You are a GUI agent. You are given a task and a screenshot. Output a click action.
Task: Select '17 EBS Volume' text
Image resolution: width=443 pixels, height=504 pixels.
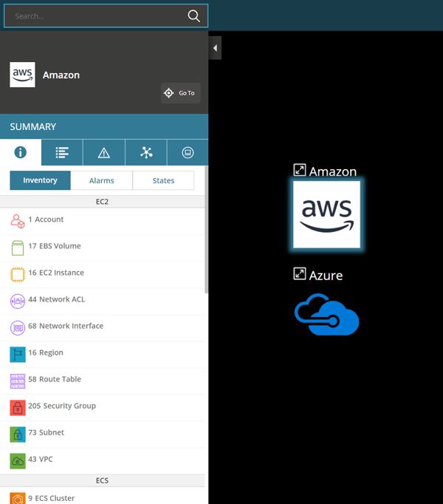[x=55, y=246]
